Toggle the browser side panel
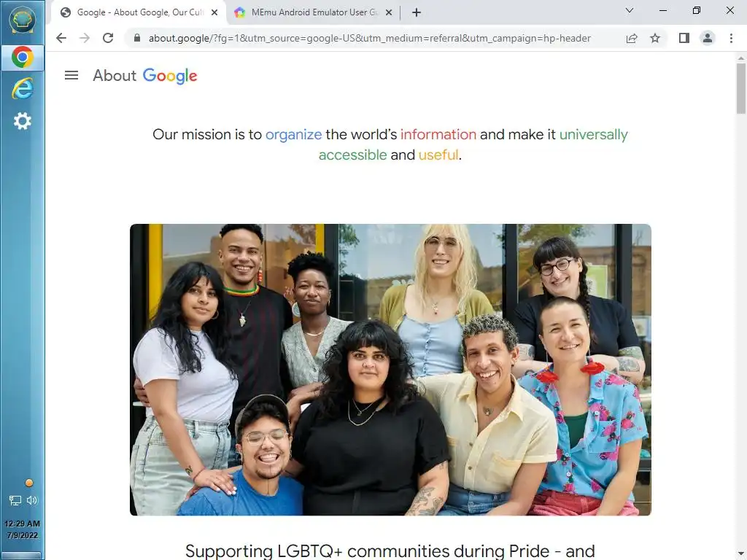This screenshot has height=560, width=747. (x=684, y=38)
